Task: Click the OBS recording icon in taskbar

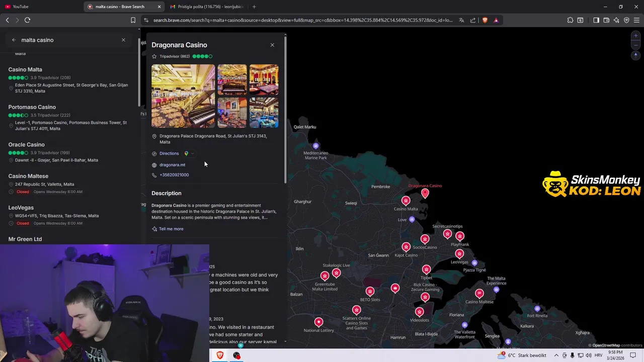Action: pos(236,355)
